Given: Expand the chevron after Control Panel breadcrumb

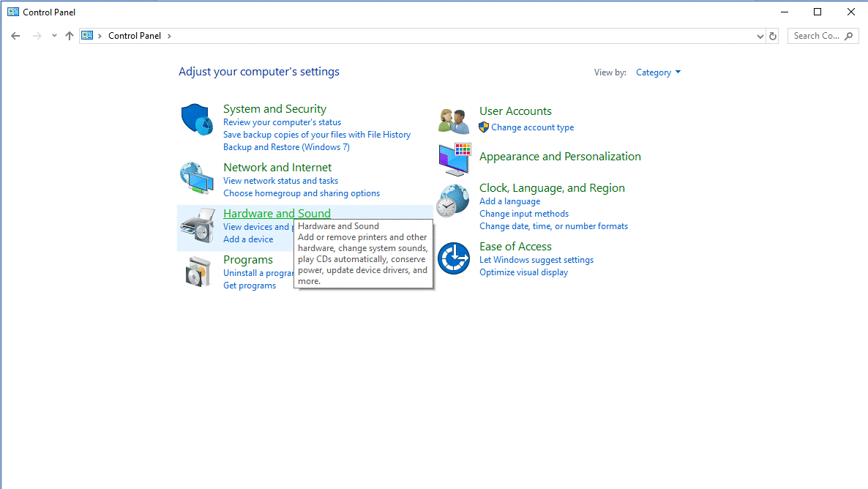Looking at the screenshot, I should click(169, 36).
